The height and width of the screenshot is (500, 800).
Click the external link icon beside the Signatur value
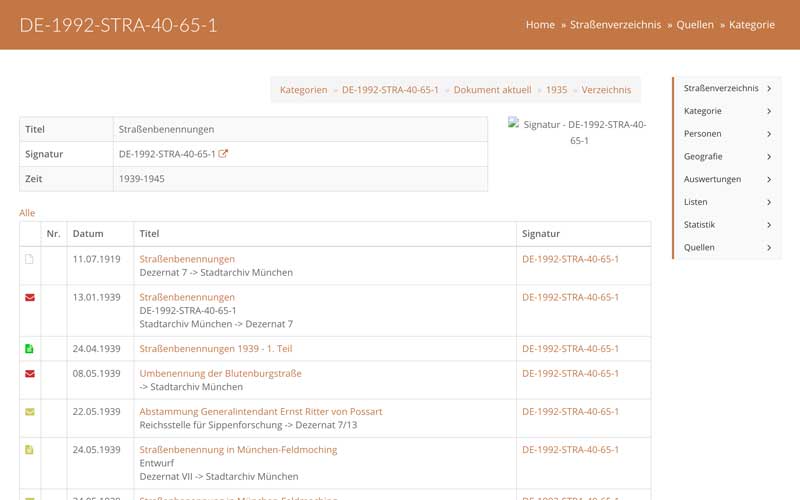click(x=223, y=154)
